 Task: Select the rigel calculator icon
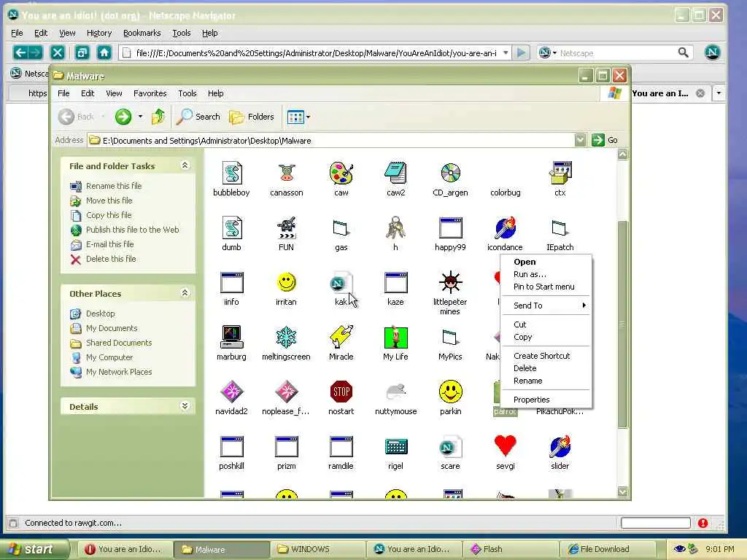395,447
